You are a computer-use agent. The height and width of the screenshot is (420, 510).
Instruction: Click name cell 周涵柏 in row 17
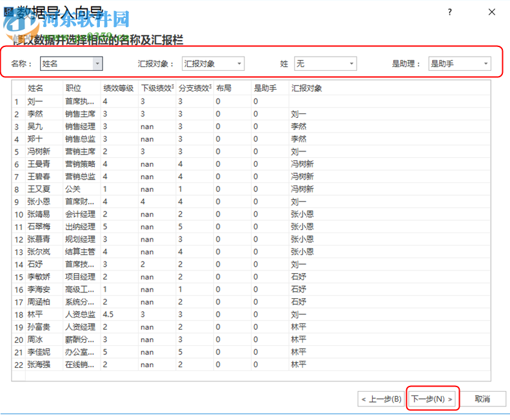point(44,302)
